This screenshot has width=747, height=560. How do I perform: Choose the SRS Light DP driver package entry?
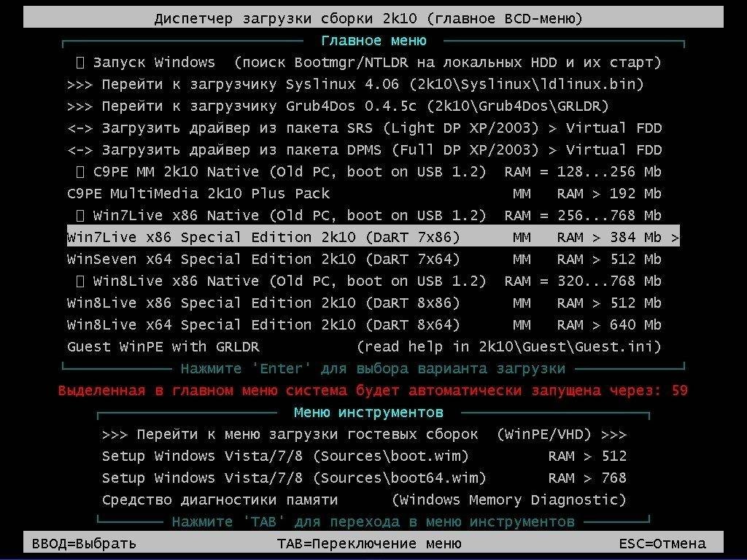point(365,128)
